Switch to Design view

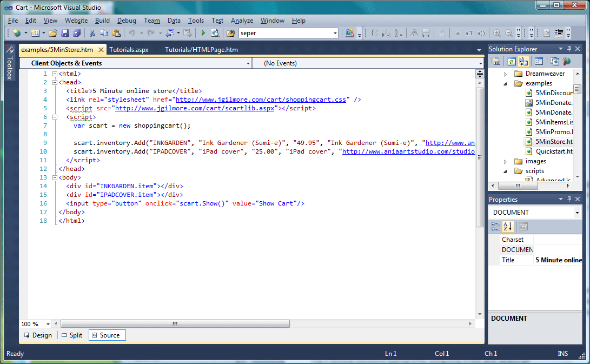coord(38,335)
